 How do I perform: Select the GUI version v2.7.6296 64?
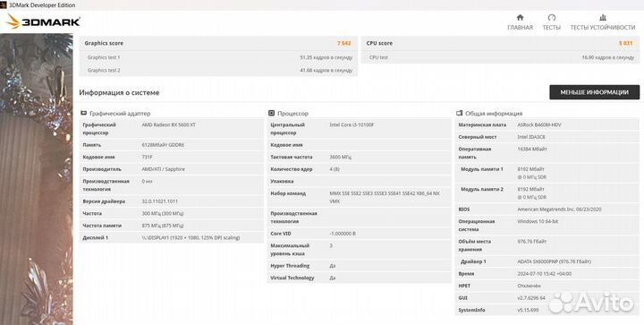point(531,298)
